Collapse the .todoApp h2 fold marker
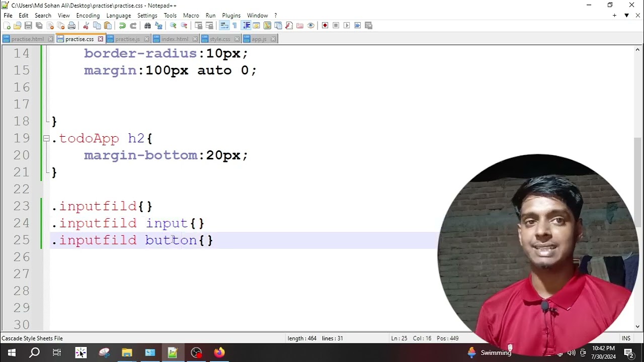The image size is (644, 362). click(46, 138)
